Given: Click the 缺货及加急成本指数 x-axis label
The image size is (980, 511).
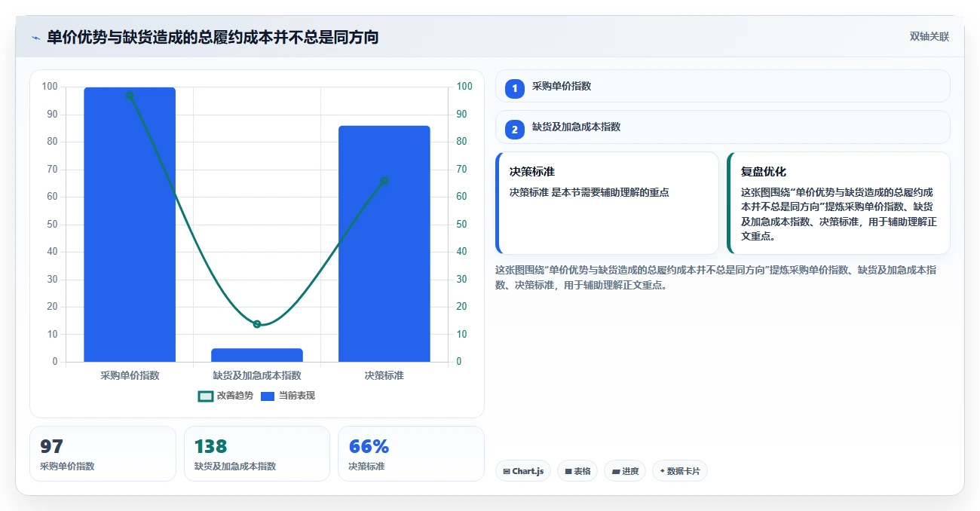Looking at the screenshot, I should [x=257, y=375].
